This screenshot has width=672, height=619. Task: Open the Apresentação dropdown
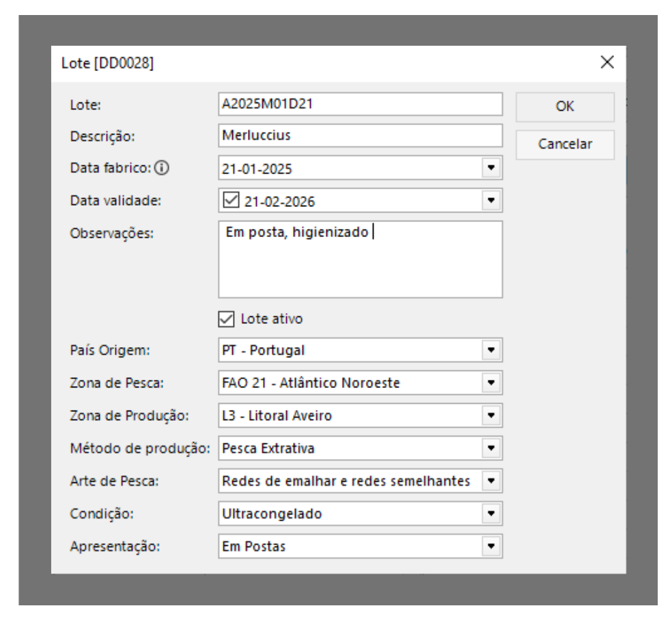[490, 547]
